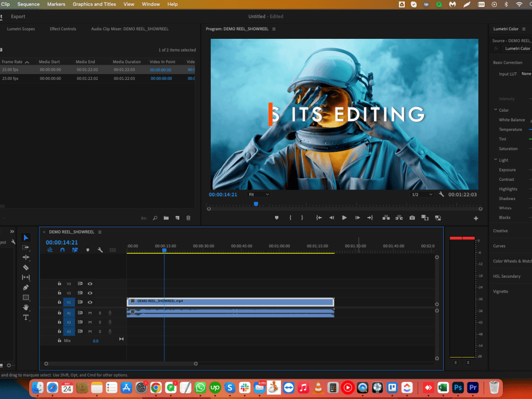
Task: Click Mark In in Program Monitor
Action: click(x=290, y=218)
